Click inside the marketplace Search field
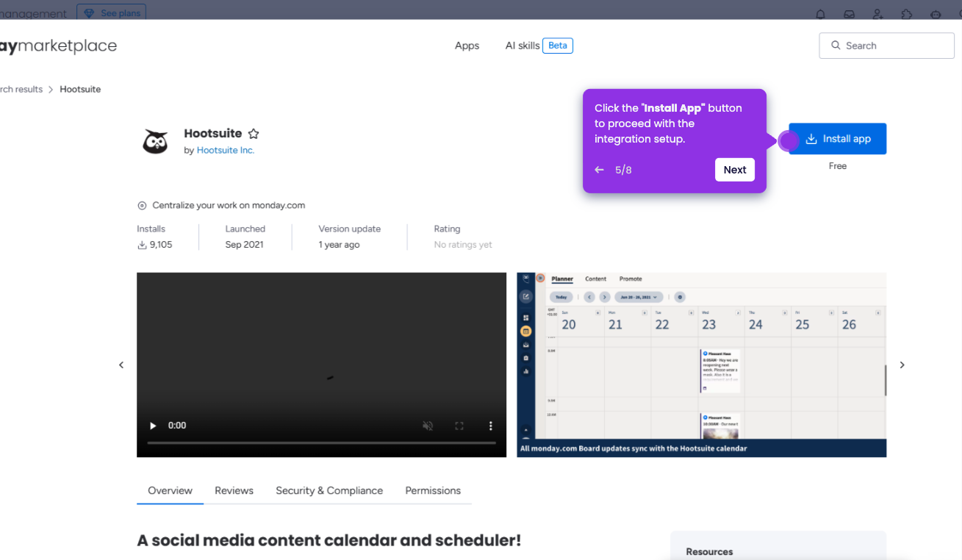 coord(886,46)
